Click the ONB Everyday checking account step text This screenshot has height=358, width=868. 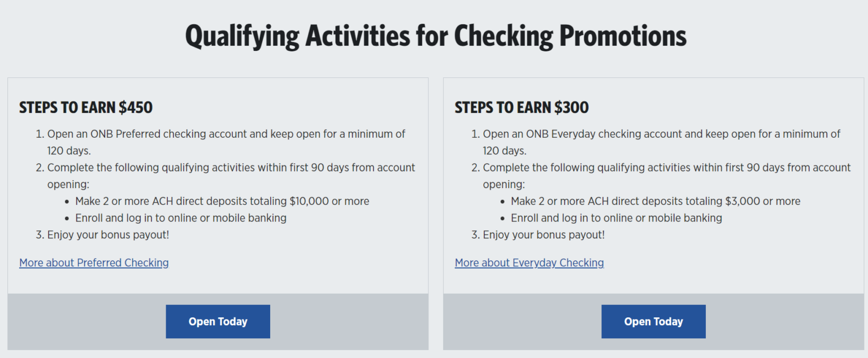[661, 134]
